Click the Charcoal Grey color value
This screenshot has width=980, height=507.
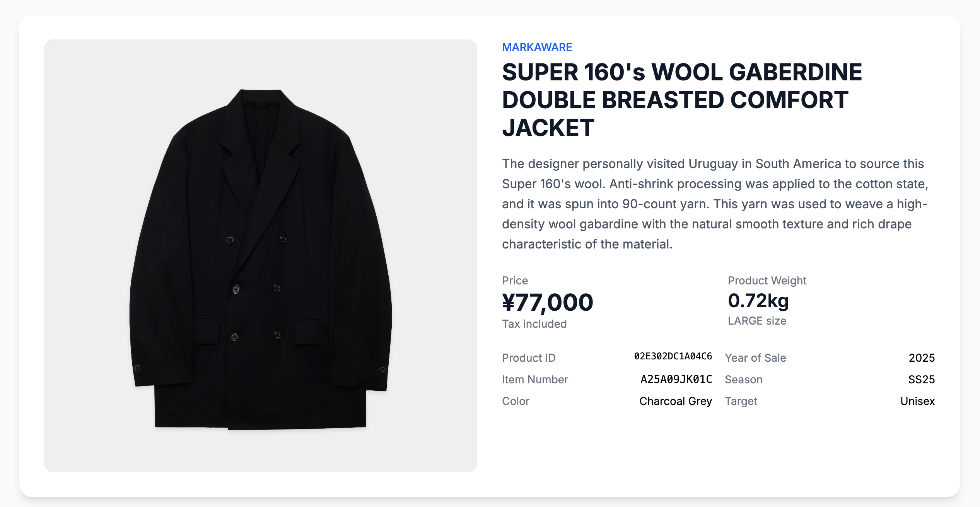coord(675,401)
